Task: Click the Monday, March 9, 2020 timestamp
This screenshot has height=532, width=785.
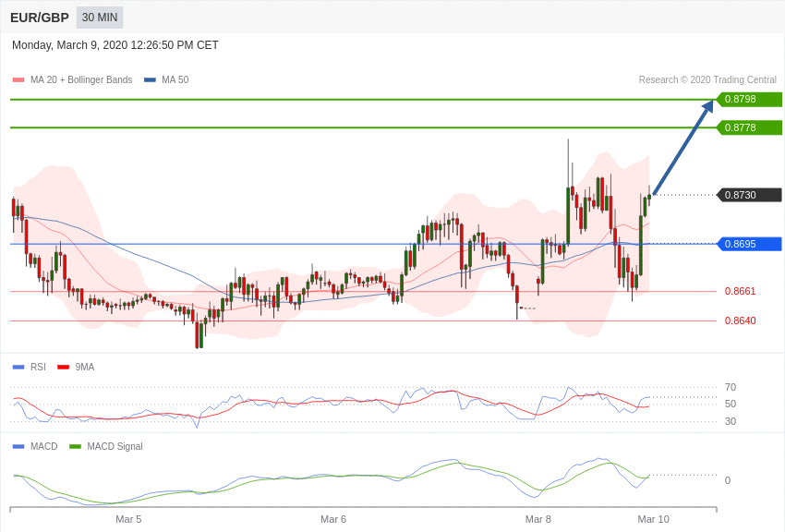Action: click(x=115, y=45)
